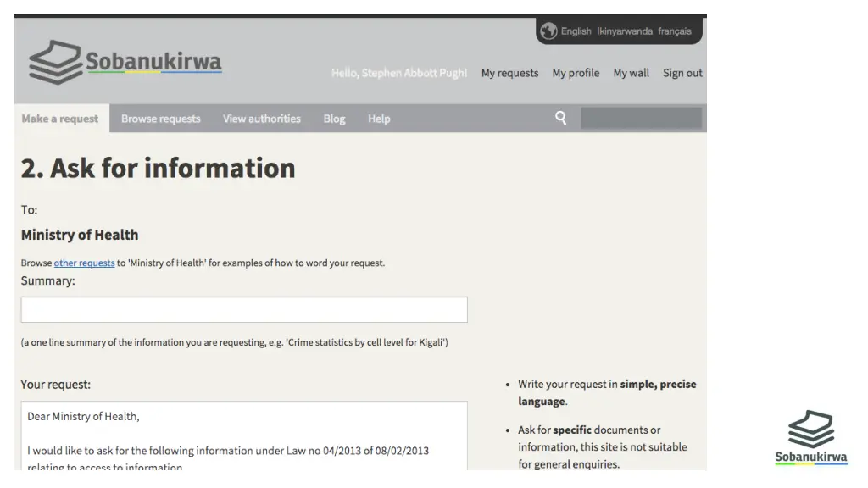This screenshot has height=488, width=868.
Task: Click the magnifier search icon
Action: tap(561, 118)
